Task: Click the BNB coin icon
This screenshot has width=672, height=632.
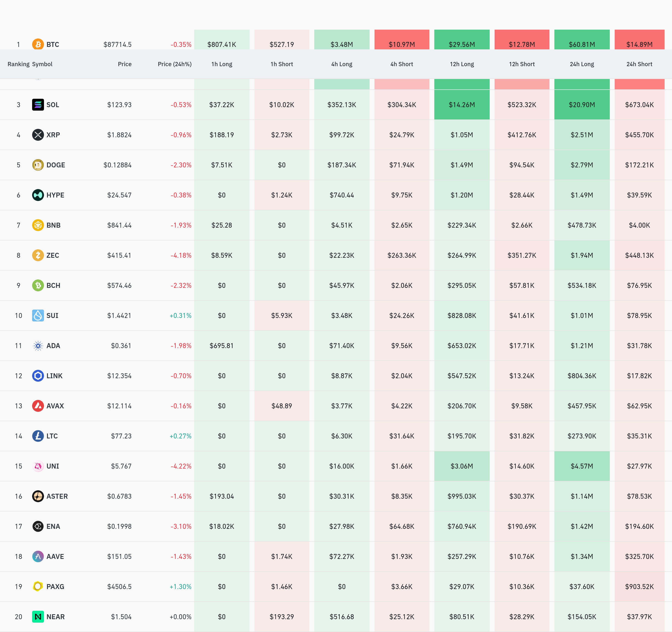Action: point(38,225)
